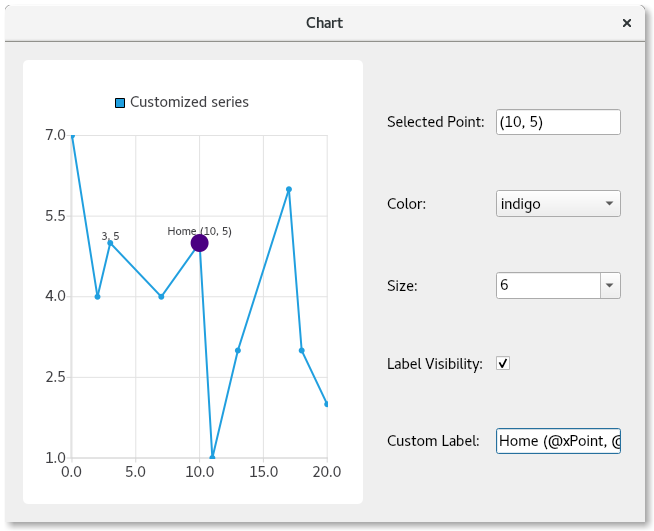Select the highest peak point near x=17

pos(289,189)
